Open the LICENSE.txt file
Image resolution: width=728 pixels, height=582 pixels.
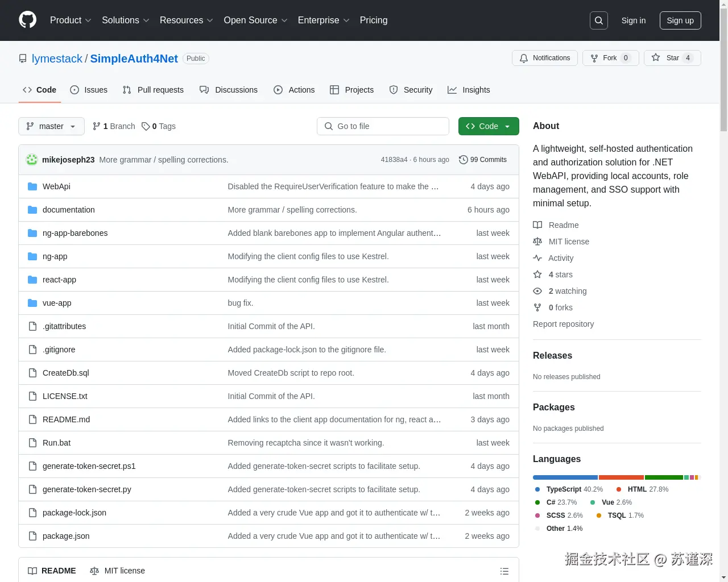tap(65, 396)
